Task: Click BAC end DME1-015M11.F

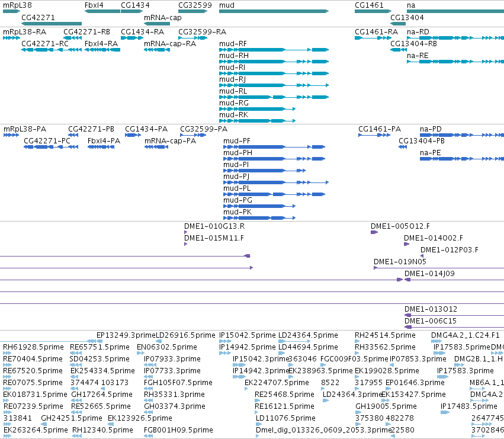Action: [x=185, y=244]
